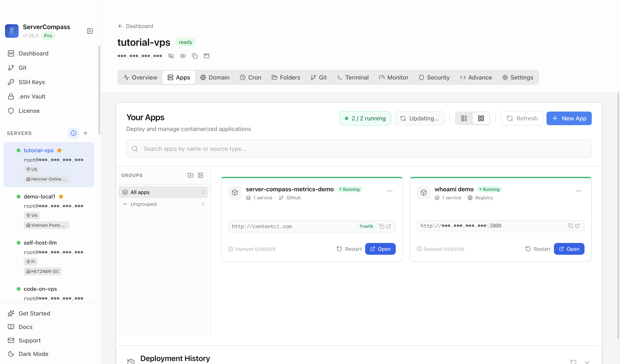Click the server-compass-metrics-demo app cube icon
Screen dimensions: 620x364
tap(235, 193)
